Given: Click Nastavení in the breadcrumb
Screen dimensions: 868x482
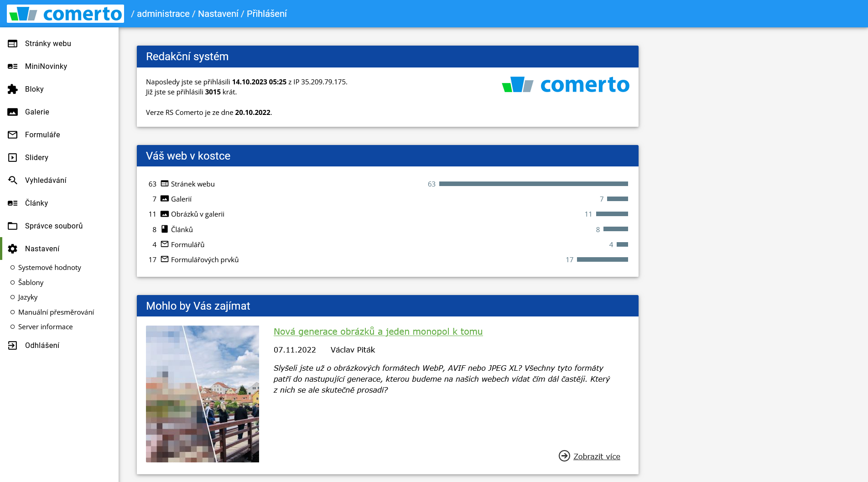Looking at the screenshot, I should (218, 14).
